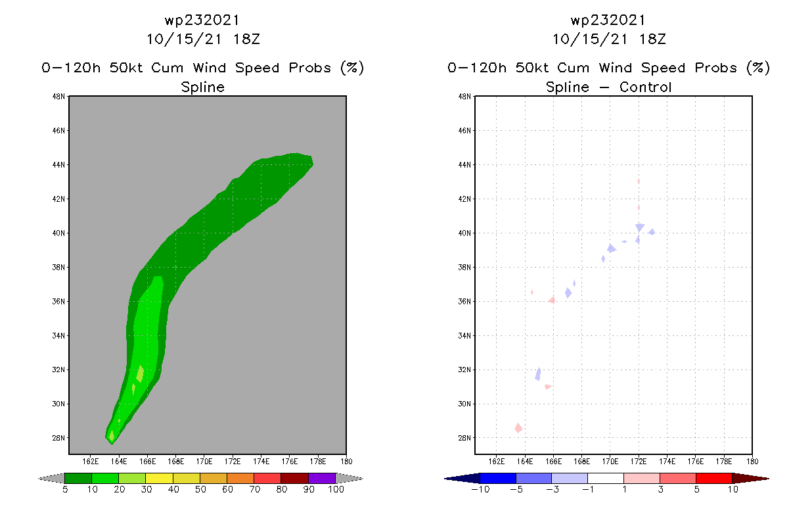812x526 pixels.
Task: Click the '180' longitude label on the left plot
Action: [x=346, y=462]
